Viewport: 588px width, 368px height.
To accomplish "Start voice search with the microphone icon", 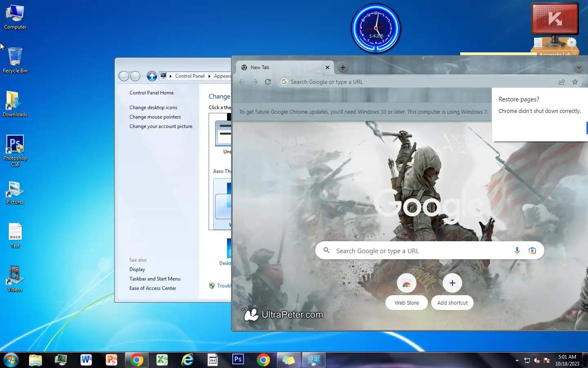I will click(517, 250).
